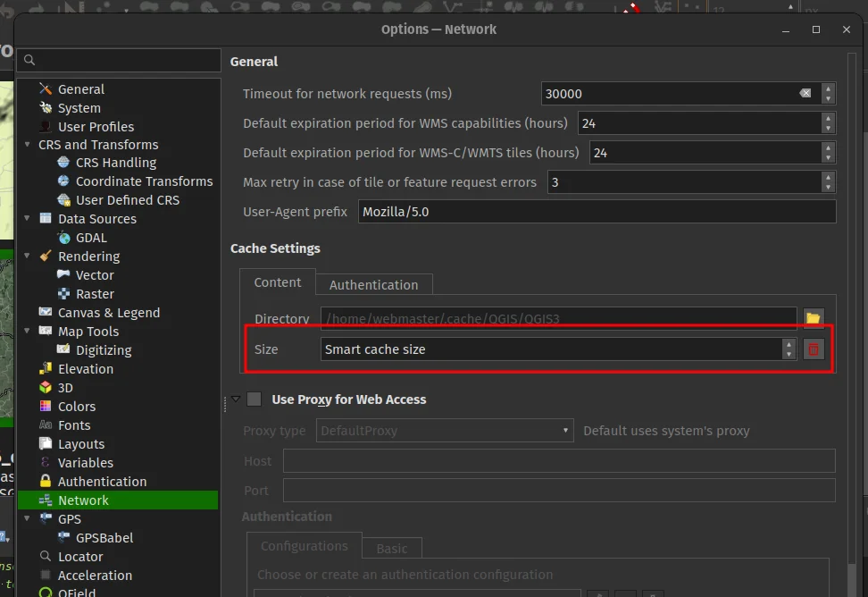The image size is (868, 597).
Task: Select the Digitizing icon under Map Tools
Action: tap(63, 350)
